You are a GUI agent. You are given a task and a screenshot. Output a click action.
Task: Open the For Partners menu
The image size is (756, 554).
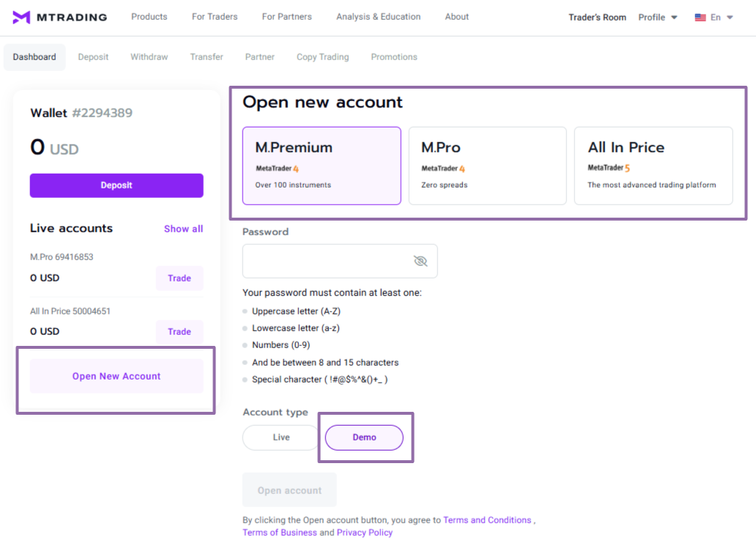pos(287,17)
